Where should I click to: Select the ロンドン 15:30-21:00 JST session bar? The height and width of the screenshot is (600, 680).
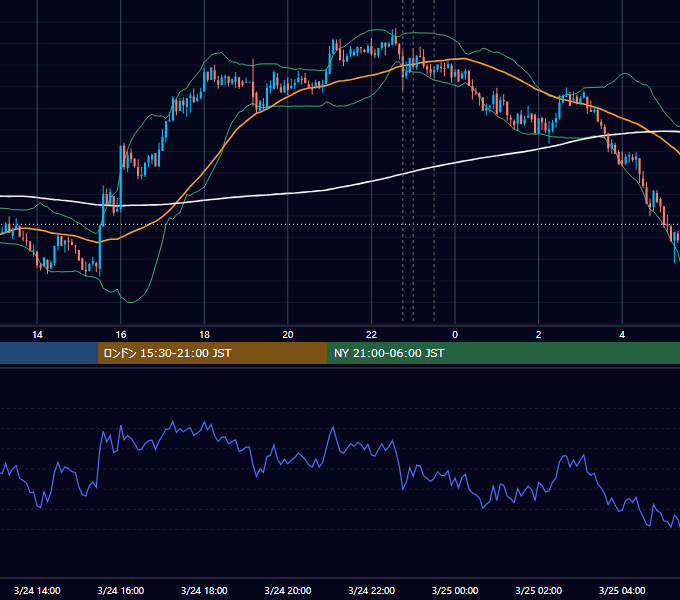tap(212, 353)
